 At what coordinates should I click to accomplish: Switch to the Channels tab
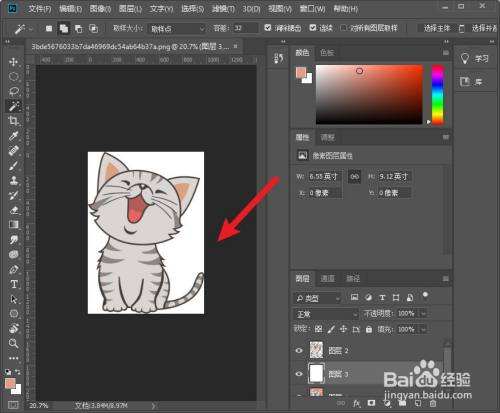327,278
